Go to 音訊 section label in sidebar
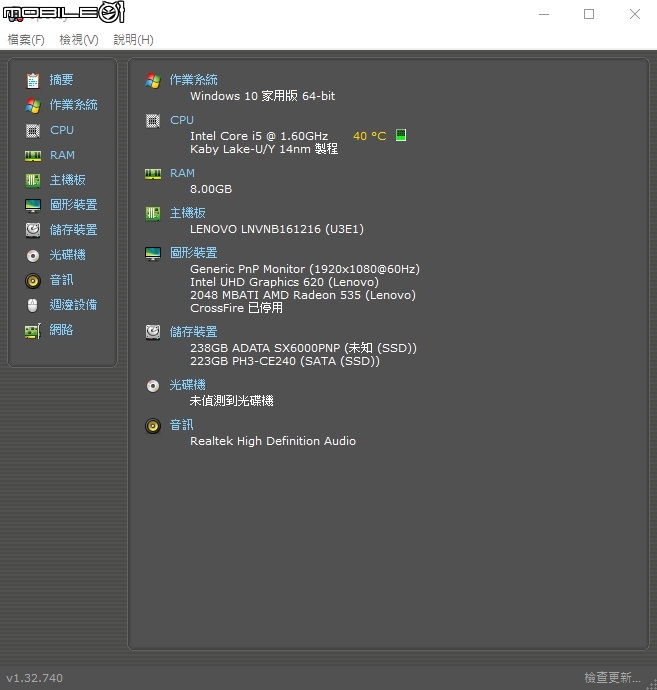Image resolution: width=657 pixels, height=690 pixels. coord(61,280)
